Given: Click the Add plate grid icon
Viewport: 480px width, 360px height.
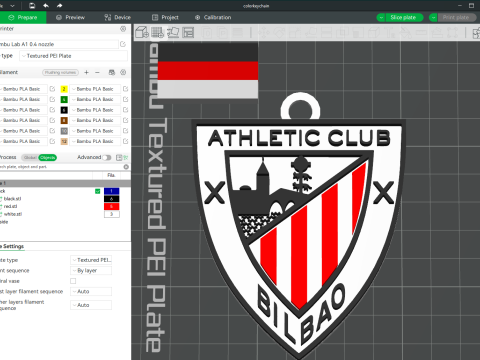Looking at the screenshot, I should pos(157,32).
